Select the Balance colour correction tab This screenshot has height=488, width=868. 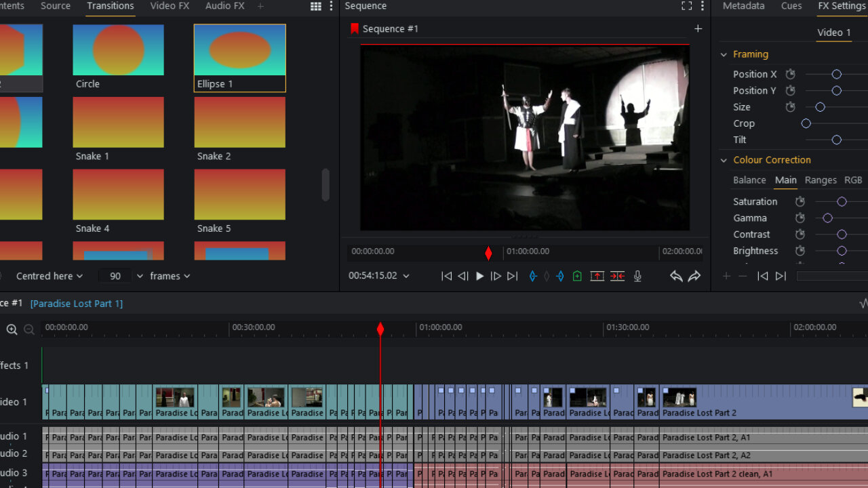pyautogui.click(x=749, y=180)
